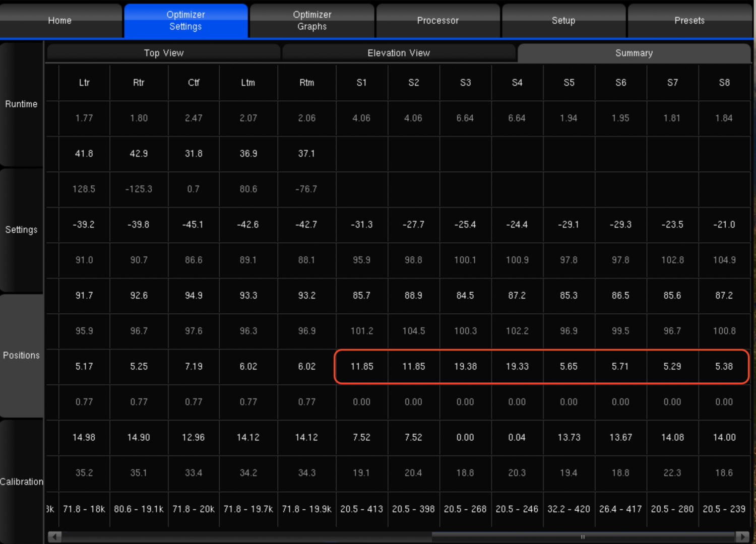756x544 pixels.
Task: Go to the Setup tab
Action: pos(563,21)
